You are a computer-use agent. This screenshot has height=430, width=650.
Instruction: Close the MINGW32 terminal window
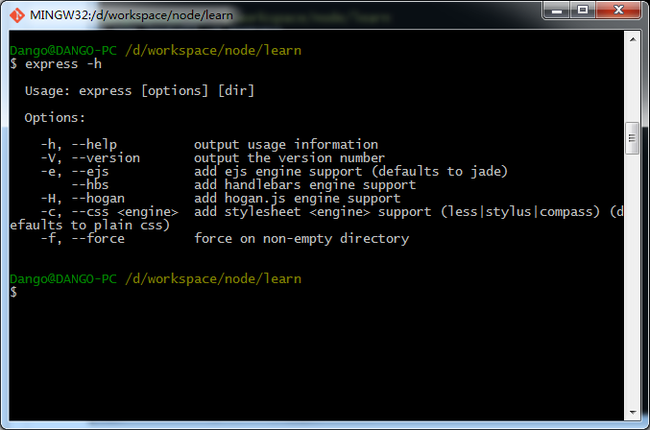pos(618,10)
